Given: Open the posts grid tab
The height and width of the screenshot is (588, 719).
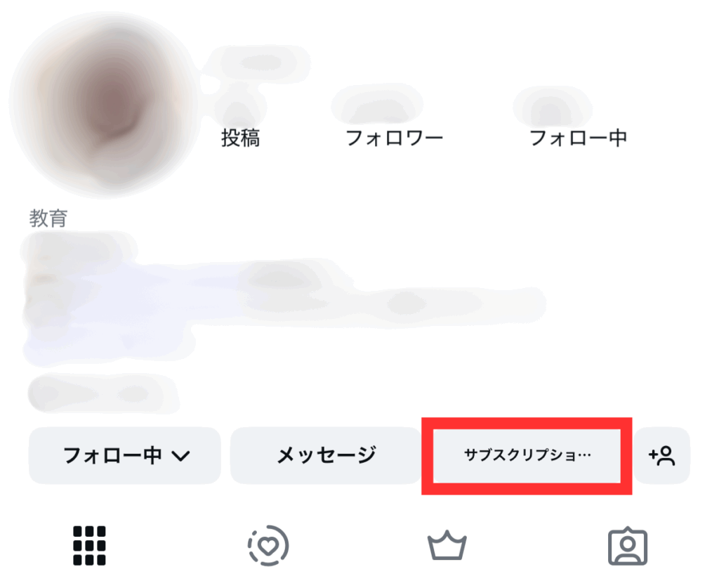Looking at the screenshot, I should coord(89,545).
